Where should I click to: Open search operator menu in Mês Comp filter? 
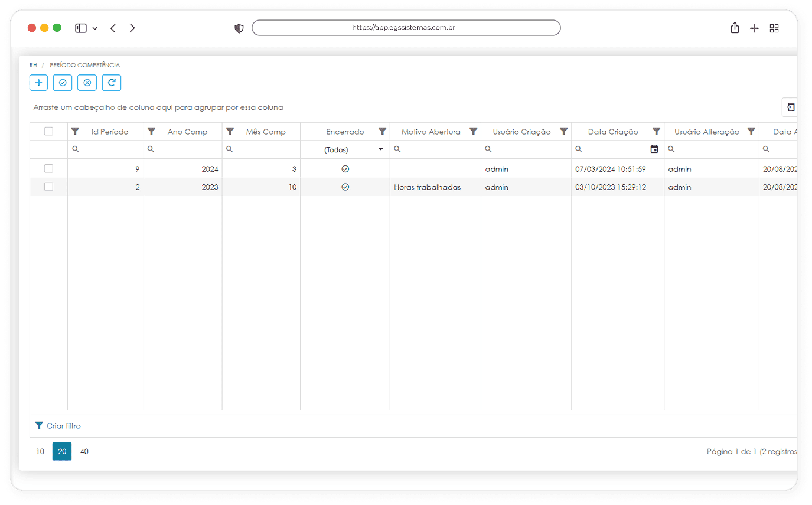(230, 149)
